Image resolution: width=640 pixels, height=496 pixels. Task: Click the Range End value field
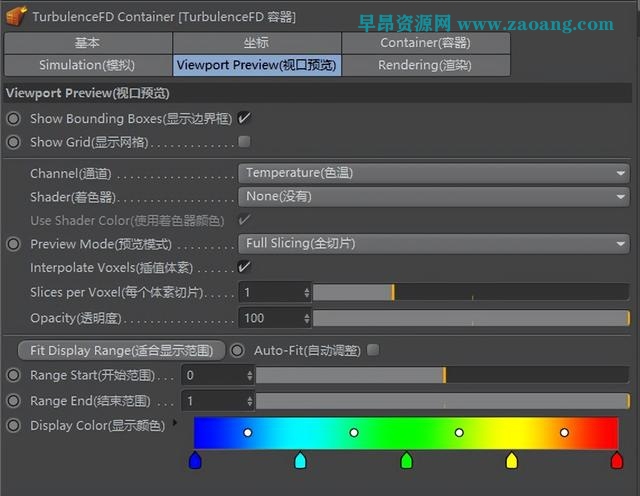coord(214,401)
